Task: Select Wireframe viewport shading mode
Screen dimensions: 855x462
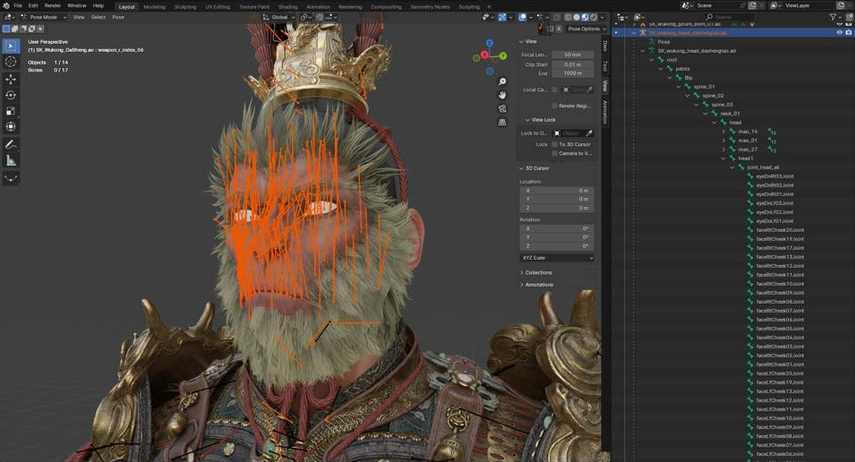Action: (x=568, y=17)
